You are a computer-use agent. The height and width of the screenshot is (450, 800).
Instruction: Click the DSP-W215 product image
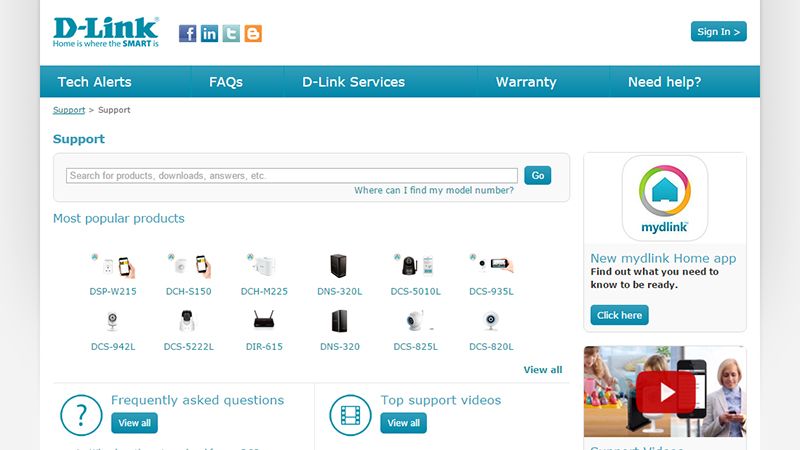point(113,266)
